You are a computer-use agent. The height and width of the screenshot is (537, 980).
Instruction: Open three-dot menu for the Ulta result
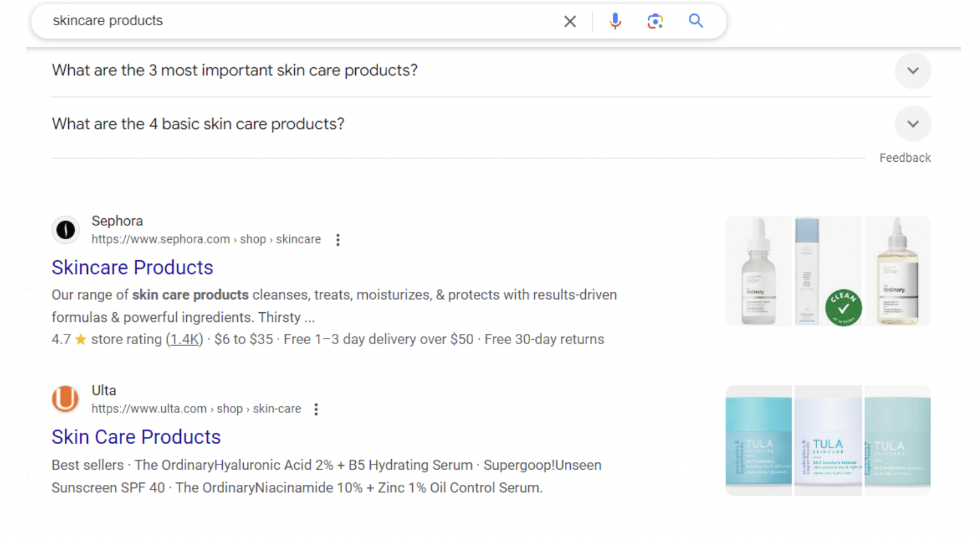[x=316, y=409]
